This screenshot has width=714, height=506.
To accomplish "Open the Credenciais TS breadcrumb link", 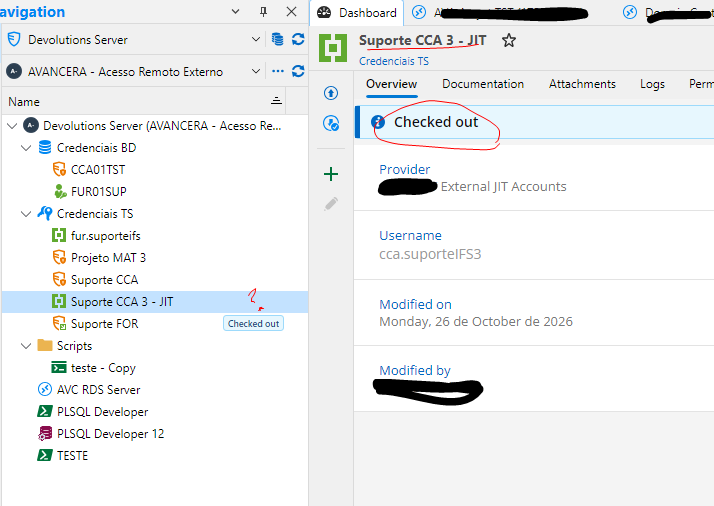I will pyautogui.click(x=394, y=61).
